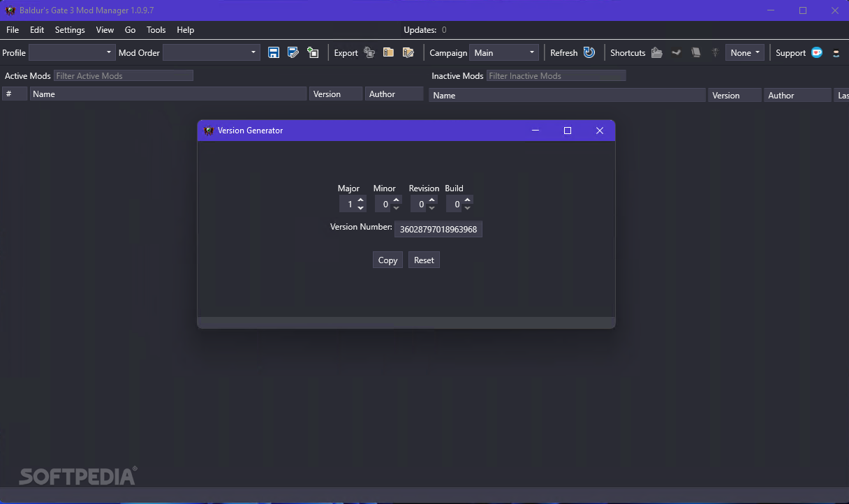Screen dimensions: 849x504
Task: Open the Settings menu
Action: click(70, 30)
